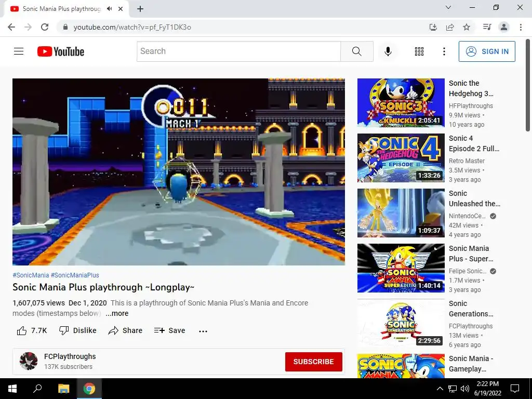Open the #SonicManiaPlus hashtag
Screen dimensions: 532x399
pos(75,275)
